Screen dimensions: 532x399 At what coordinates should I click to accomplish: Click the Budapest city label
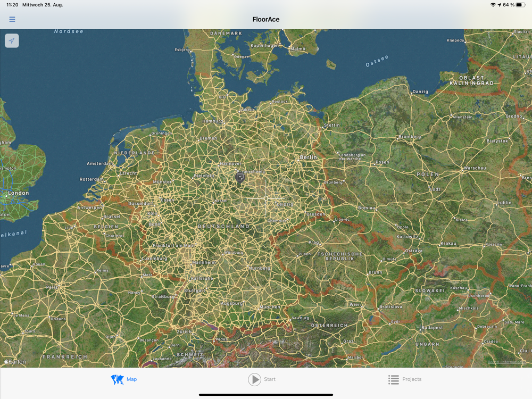pos(432,328)
